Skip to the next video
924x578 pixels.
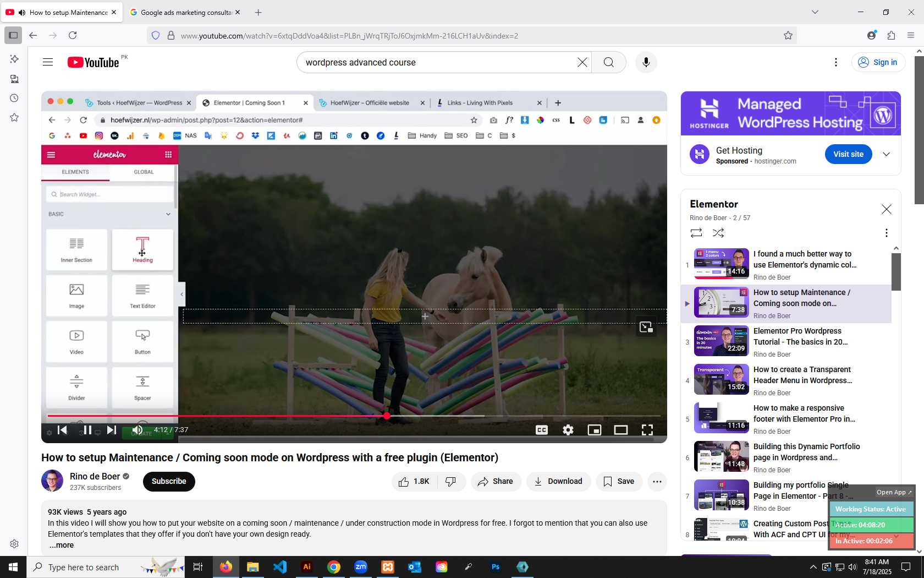pos(112,430)
